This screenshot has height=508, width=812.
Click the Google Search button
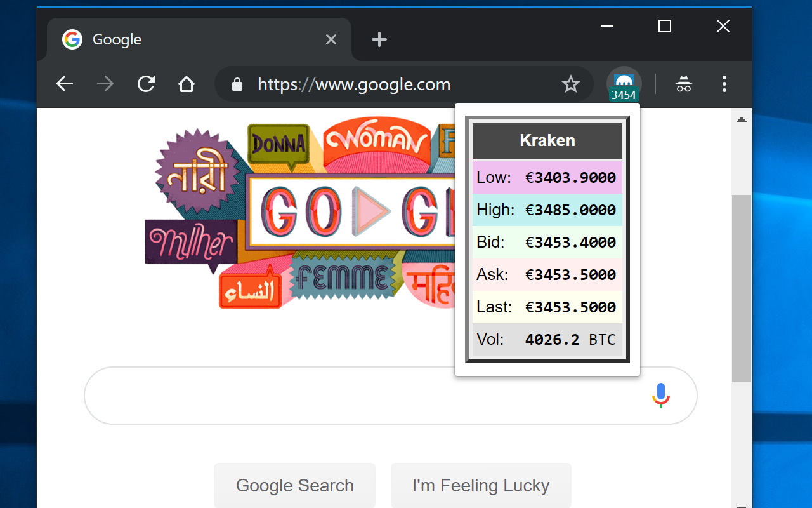[x=295, y=485]
